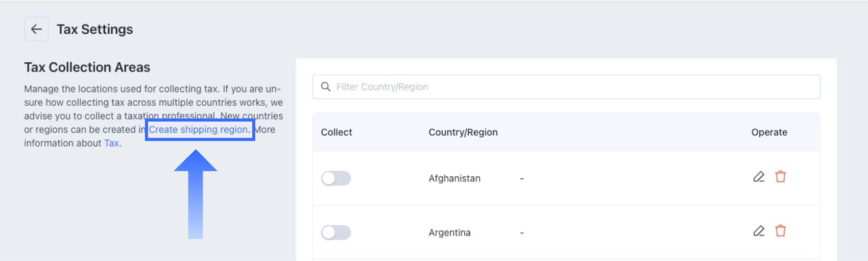868x261 pixels.
Task: Enable tax collection for Afghanistan
Action: click(336, 178)
